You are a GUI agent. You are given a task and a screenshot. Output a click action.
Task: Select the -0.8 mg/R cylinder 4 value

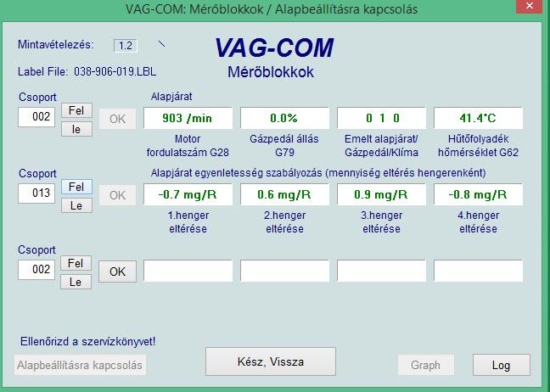pos(478,194)
